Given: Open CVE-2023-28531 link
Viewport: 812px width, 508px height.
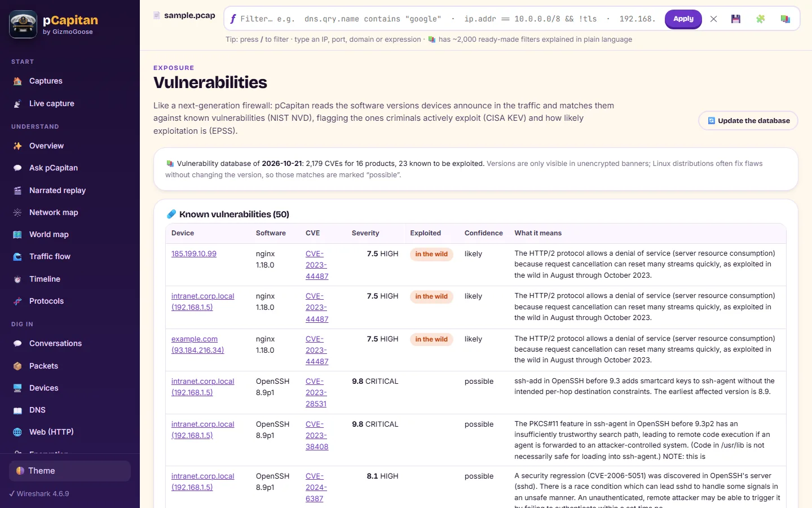Looking at the screenshot, I should [x=317, y=393].
